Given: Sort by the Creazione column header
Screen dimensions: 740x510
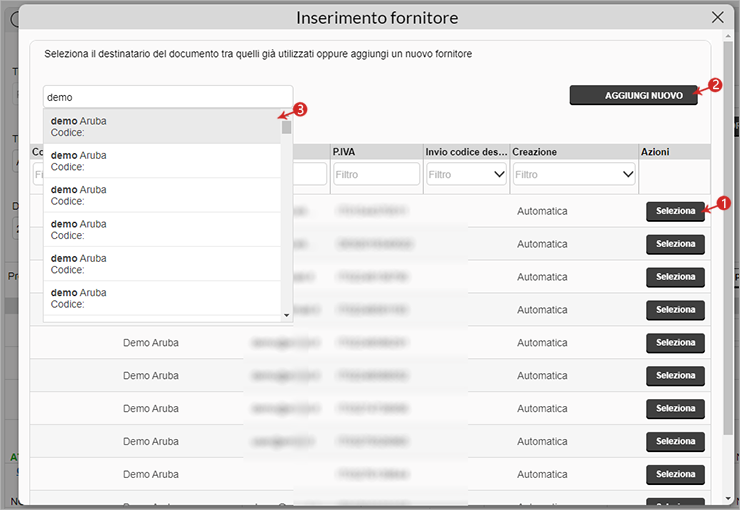Looking at the screenshot, I should point(574,152).
